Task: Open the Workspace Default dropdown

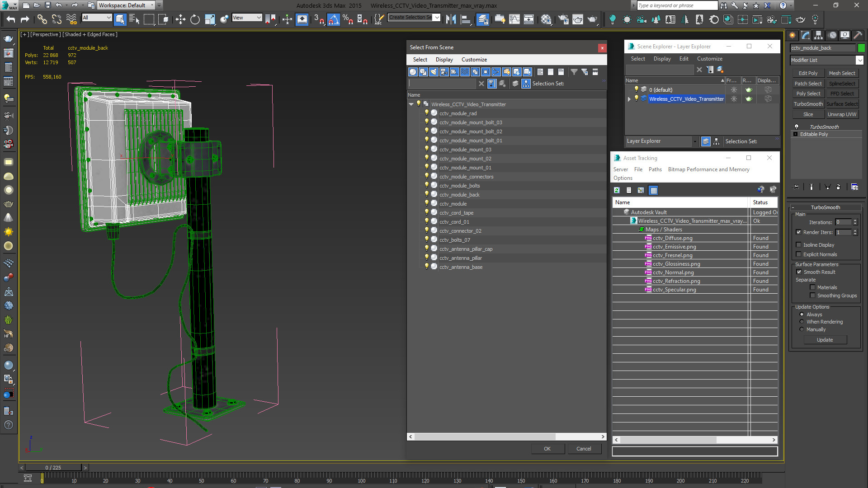Action: (x=126, y=5)
